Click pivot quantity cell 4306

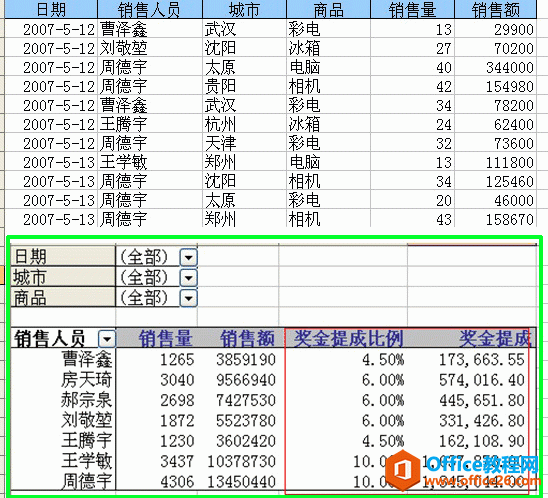[x=177, y=482]
